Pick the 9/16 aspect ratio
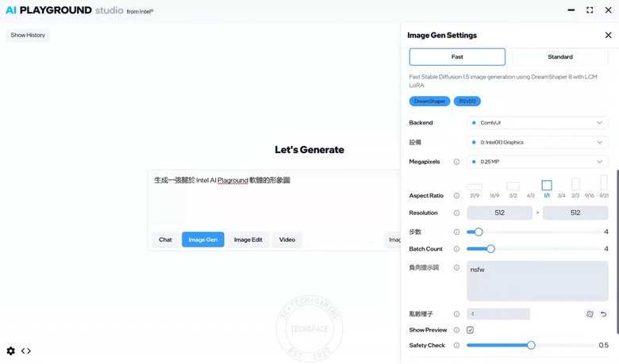The height and width of the screenshot is (364, 619). 590,189
